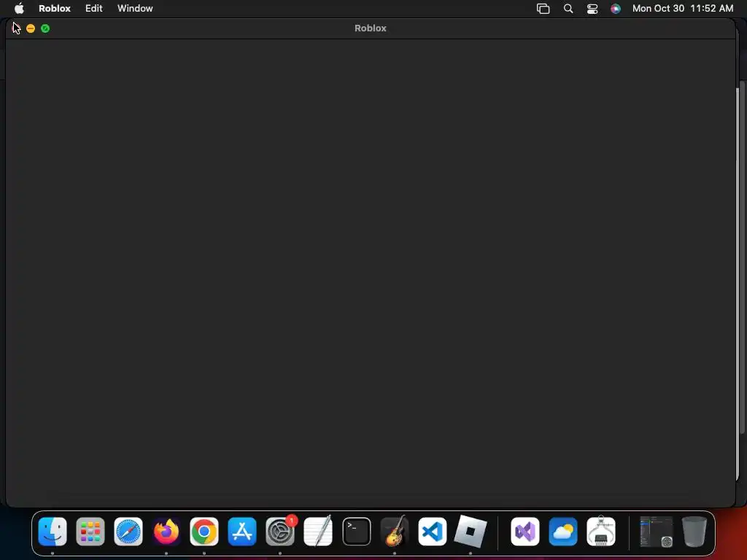Click the date and time display
The height and width of the screenshot is (560, 747).
tap(683, 8)
